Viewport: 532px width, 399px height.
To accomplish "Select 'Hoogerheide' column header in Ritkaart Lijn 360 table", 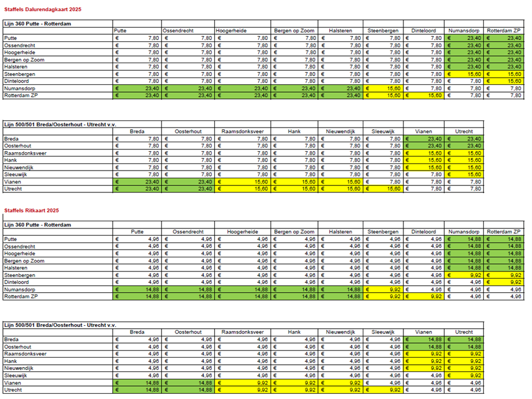I will point(243,232).
